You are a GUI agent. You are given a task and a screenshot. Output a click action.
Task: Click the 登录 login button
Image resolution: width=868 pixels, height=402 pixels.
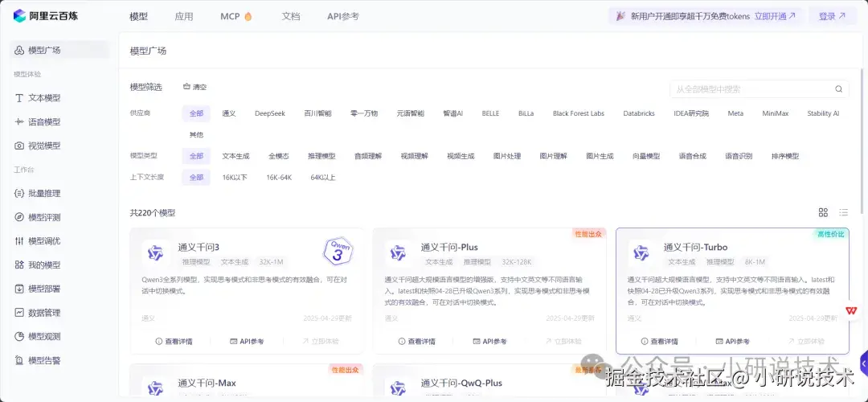pyautogui.click(x=833, y=16)
